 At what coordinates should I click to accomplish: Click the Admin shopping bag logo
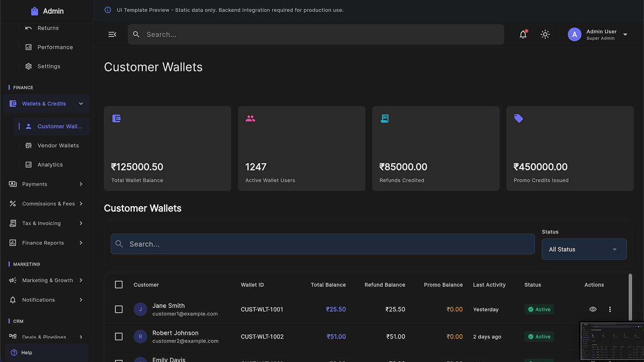coord(34,11)
